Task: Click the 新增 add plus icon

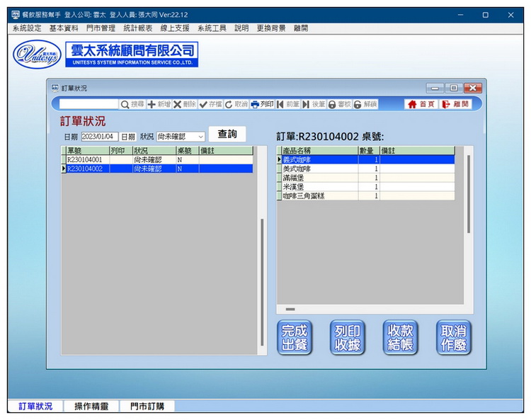Action: (152, 104)
